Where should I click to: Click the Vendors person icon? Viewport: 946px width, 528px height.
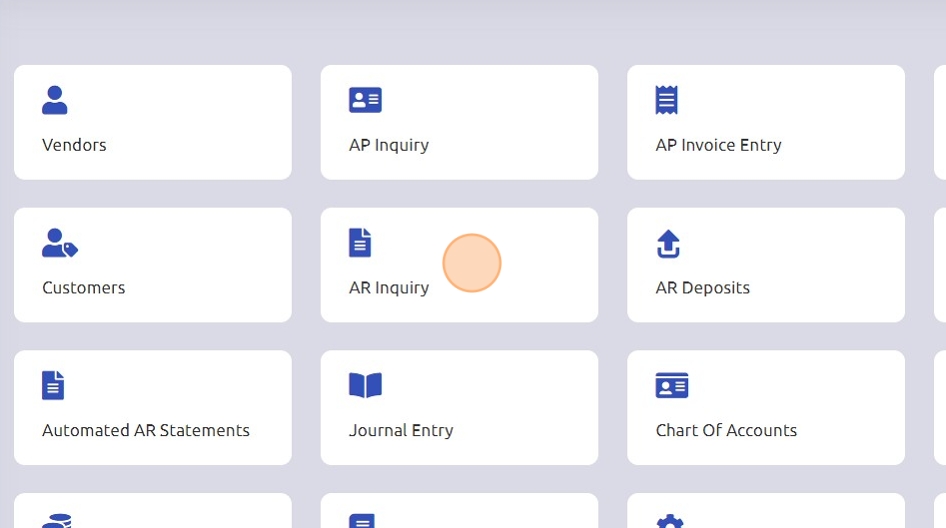coord(55,100)
